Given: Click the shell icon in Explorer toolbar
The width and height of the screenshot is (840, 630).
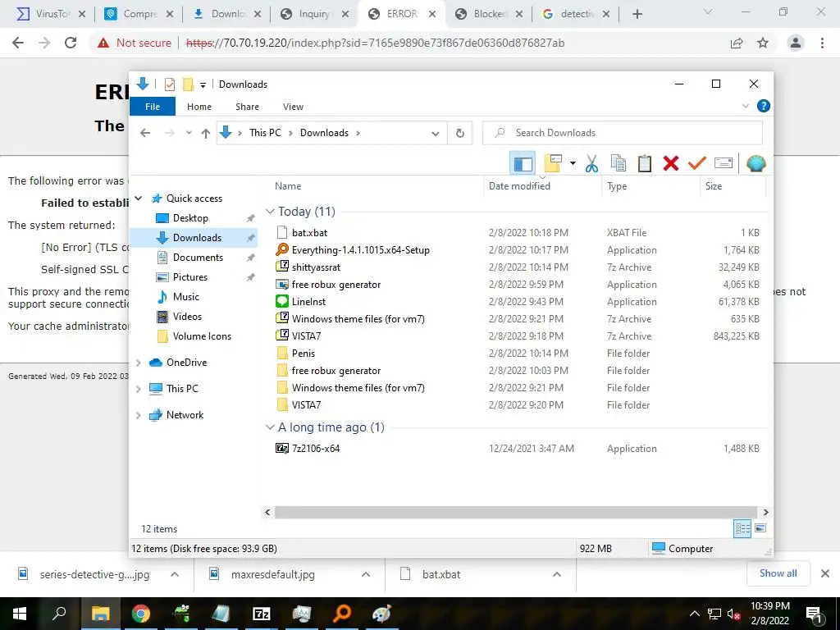Looking at the screenshot, I should coord(756,163).
